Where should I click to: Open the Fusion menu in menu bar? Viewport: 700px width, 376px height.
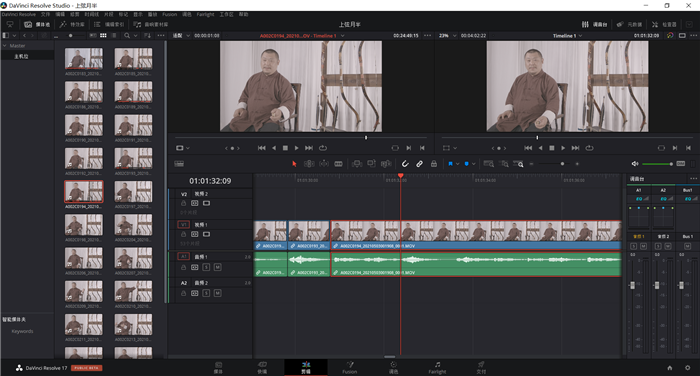point(169,14)
